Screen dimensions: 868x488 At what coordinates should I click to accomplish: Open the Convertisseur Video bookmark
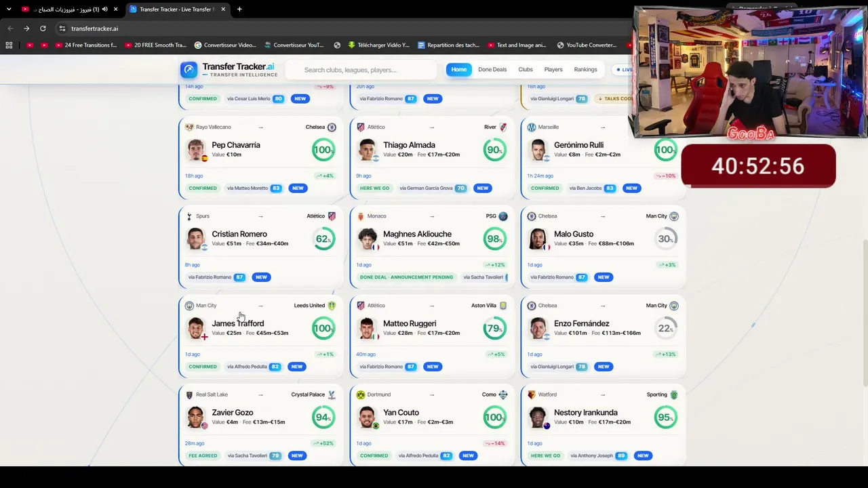225,45
